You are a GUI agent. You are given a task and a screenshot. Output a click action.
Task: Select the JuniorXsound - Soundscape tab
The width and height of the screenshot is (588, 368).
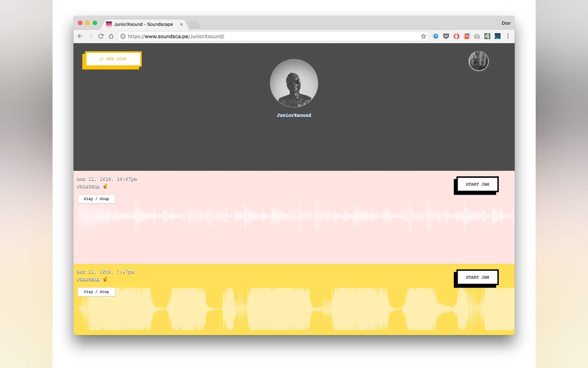click(x=144, y=24)
